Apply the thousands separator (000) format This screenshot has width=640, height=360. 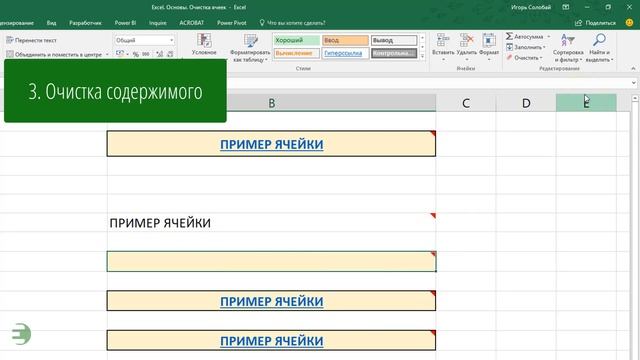[x=146, y=54]
